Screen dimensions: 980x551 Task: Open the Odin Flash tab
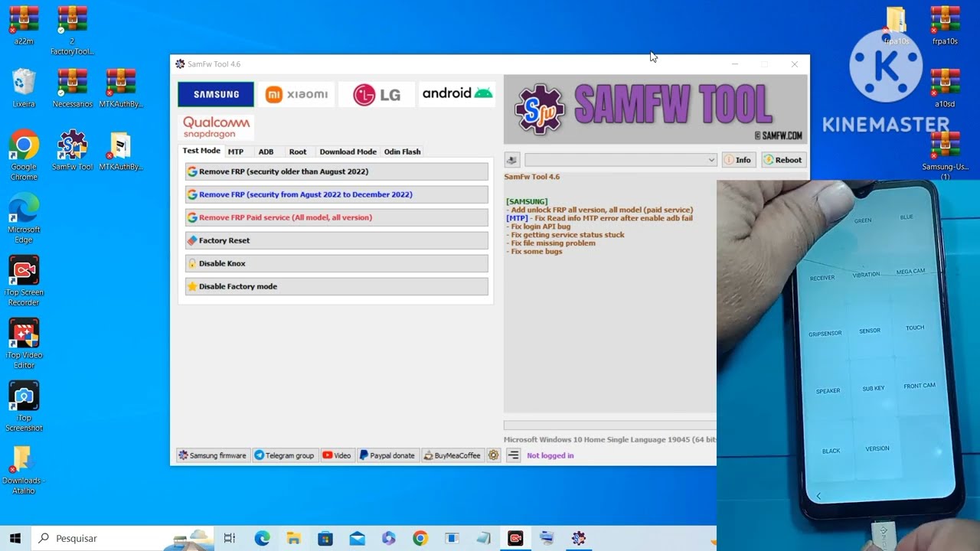pos(402,152)
